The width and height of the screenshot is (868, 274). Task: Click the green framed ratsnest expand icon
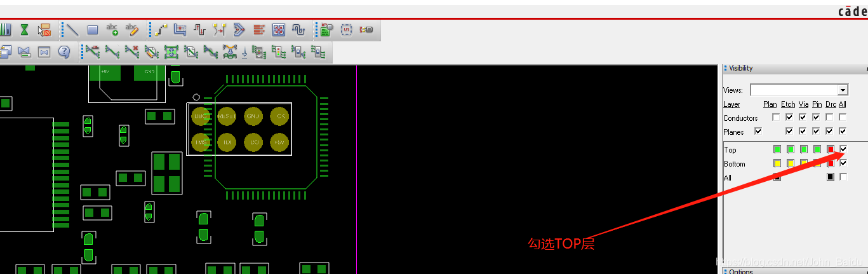coord(171,52)
